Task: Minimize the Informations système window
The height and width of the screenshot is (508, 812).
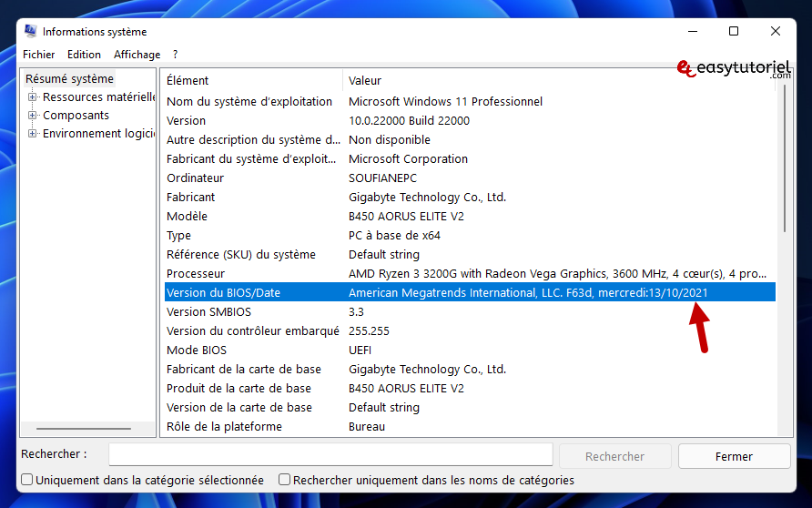Action: (693, 31)
